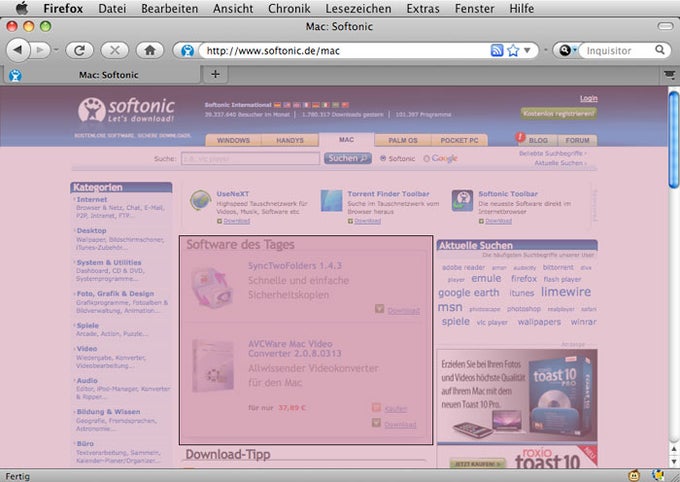The image size is (680, 482).
Task: Open the Apple menu
Action: coord(21,8)
